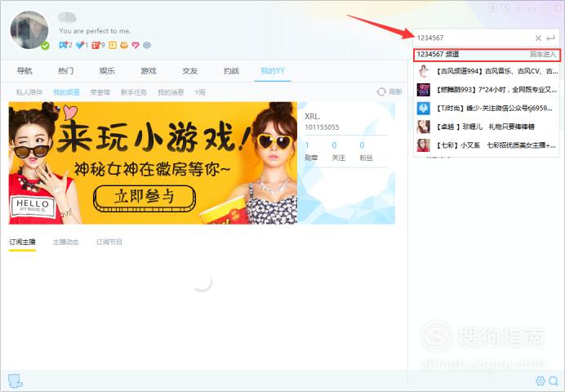Open the profile avatar picture
The height and width of the screenshot is (392, 565).
pos(29,29)
